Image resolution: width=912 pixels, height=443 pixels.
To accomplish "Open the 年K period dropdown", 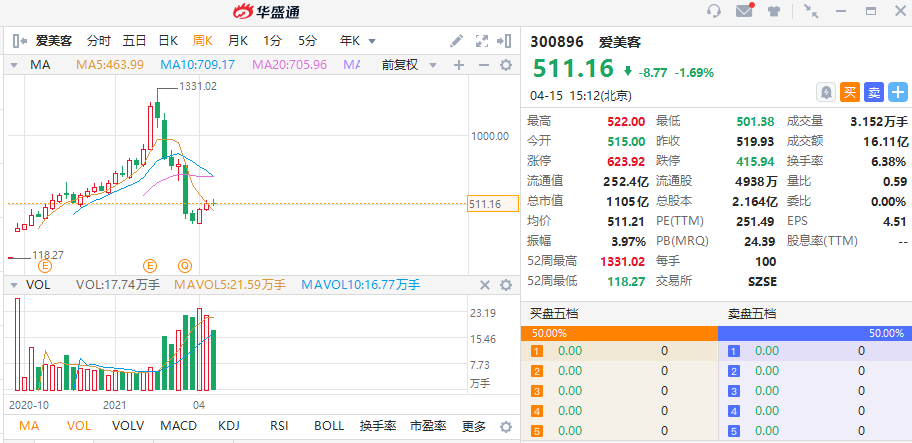I will point(358,41).
